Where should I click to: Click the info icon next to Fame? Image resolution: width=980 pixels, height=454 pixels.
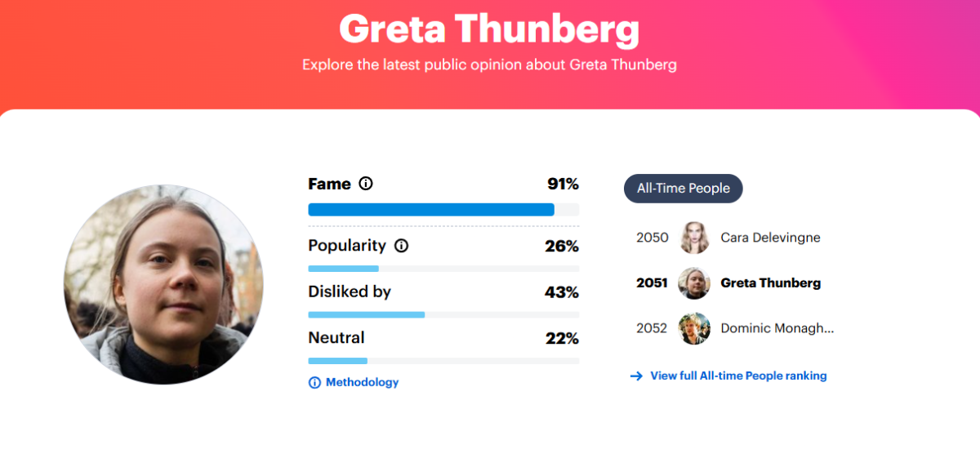tap(366, 184)
